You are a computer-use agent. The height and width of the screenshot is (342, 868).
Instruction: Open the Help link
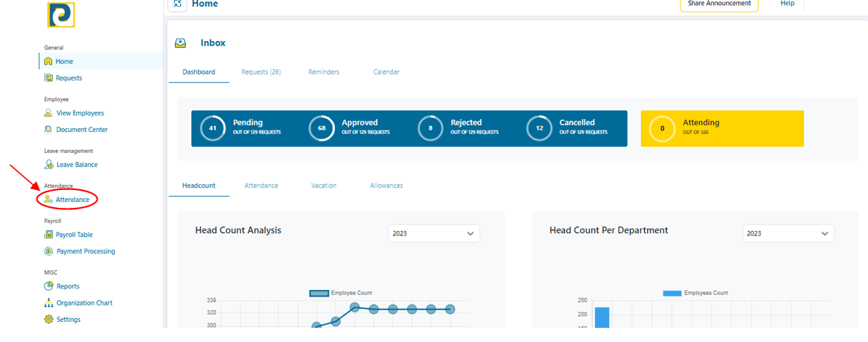tap(787, 4)
